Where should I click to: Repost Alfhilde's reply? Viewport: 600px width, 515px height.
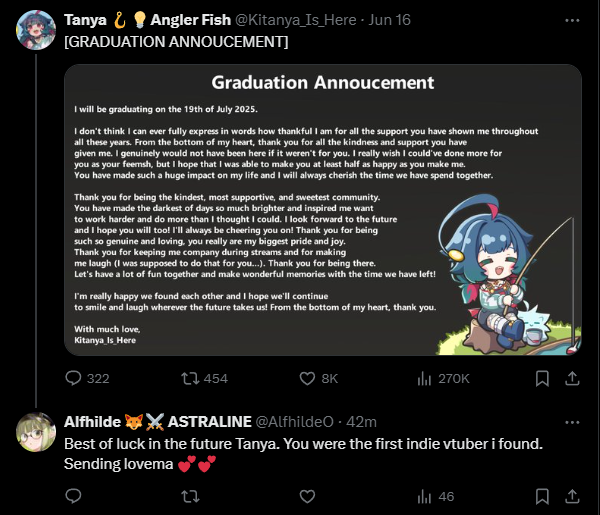(187, 496)
